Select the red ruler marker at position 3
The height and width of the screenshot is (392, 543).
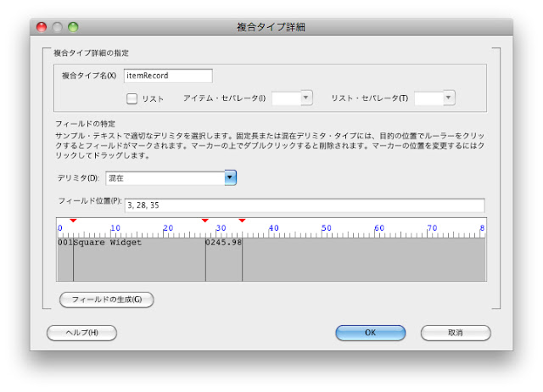click(x=73, y=221)
